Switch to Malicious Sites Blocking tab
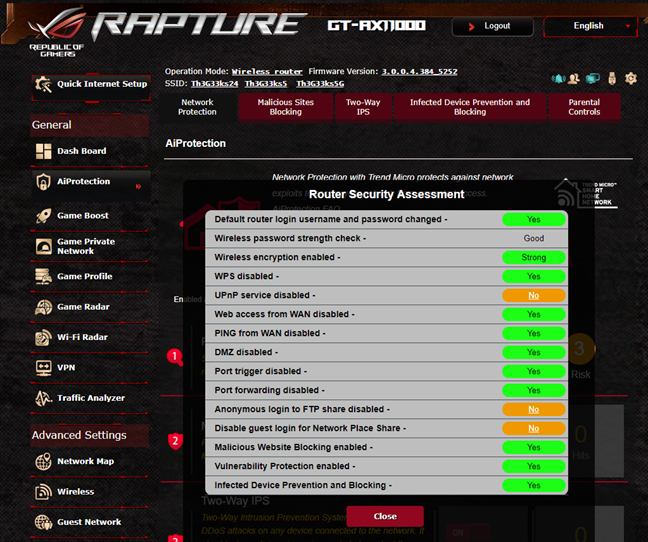Screen dimensions: 648x542 (286, 107)
